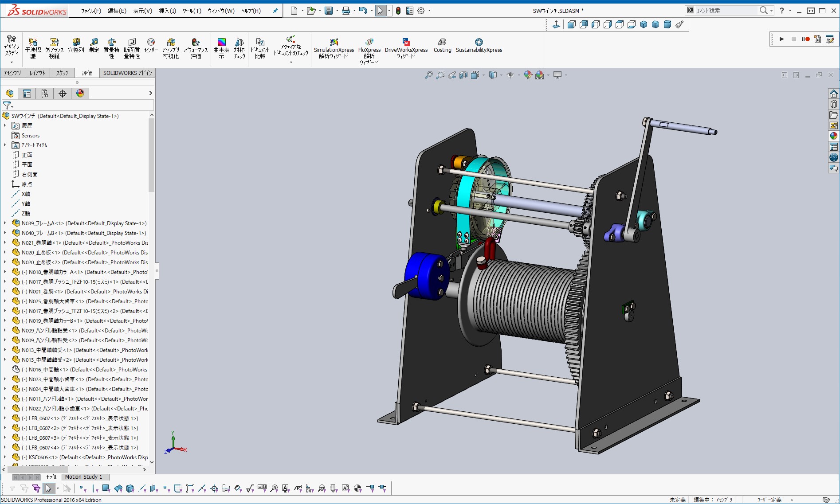Screen dimensions: 840x504
Task: Open SOLIDWORKS Resources home in task pane
Action: tap(834, 94)
